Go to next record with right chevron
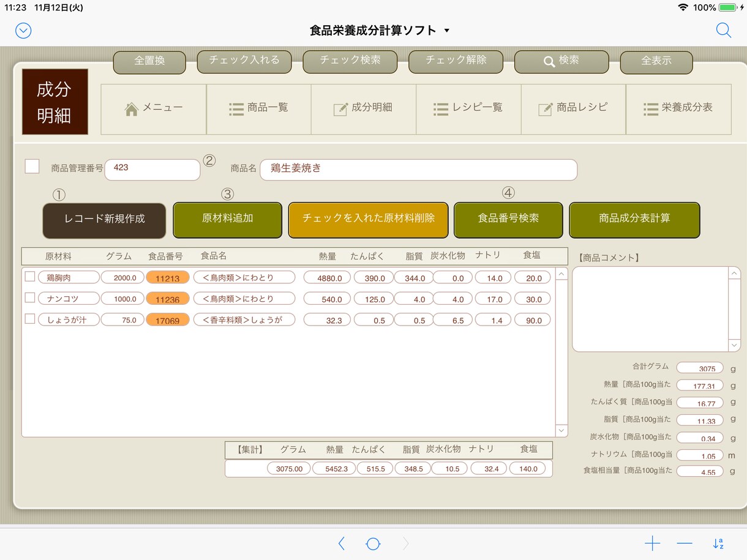This screenshot has width=747, height=560. [405, 543]
